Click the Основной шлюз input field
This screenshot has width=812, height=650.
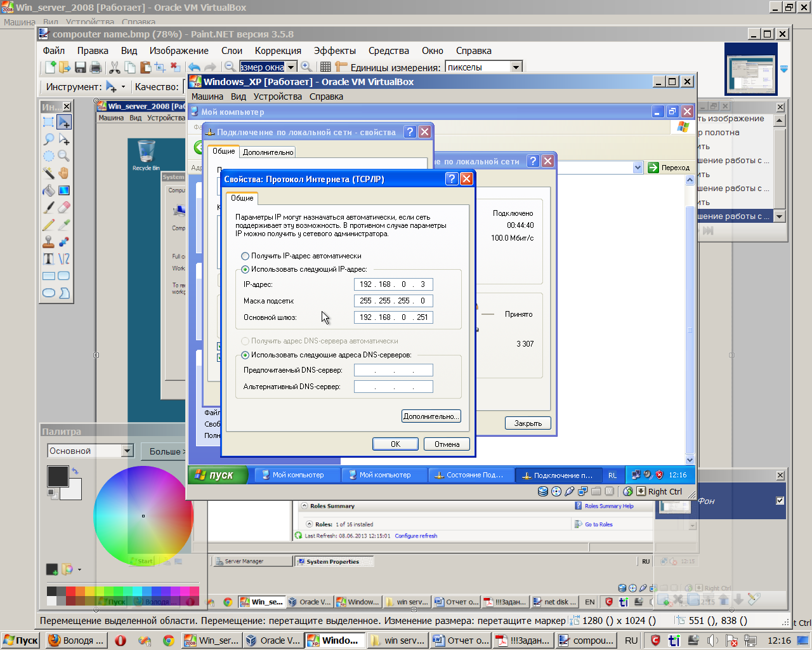(x=393, y=317)
